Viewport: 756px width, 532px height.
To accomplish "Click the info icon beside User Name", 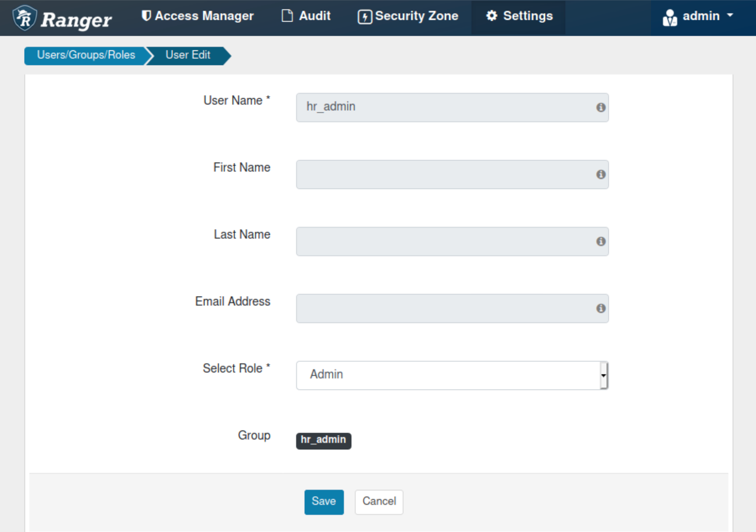I will [601, 108].
